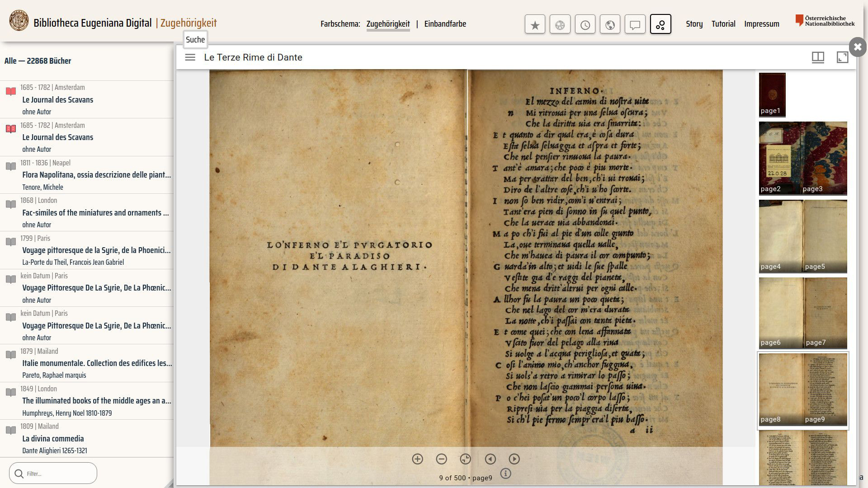Reset zoom with the home icon
The width and height of the screenshot is (868, 488).
[x=465, y=459]
